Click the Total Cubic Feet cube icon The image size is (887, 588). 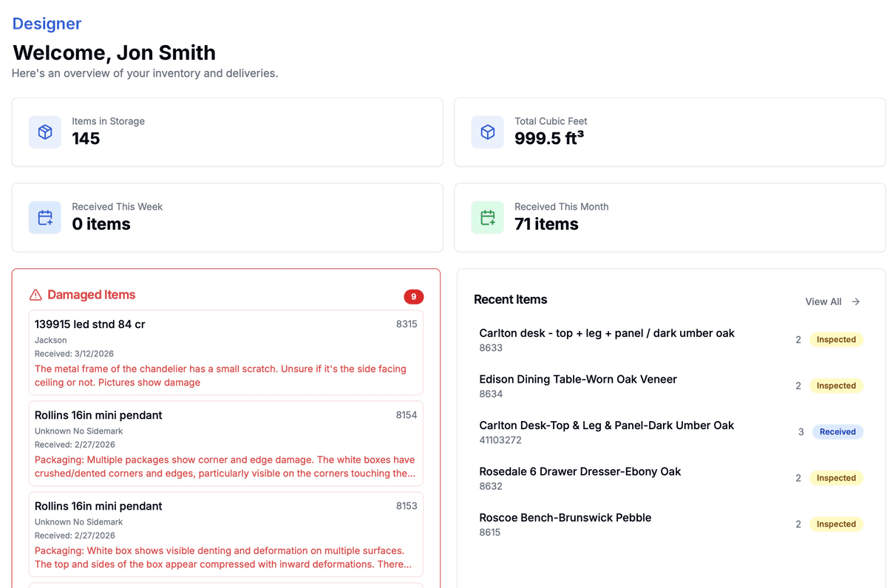(x=488, y=132)
